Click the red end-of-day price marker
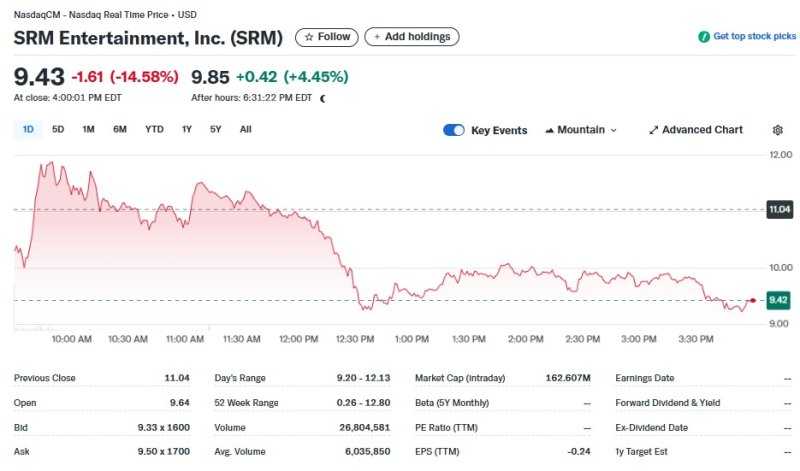Viewport: 800px width, 471px height. (x=753, y=300)
